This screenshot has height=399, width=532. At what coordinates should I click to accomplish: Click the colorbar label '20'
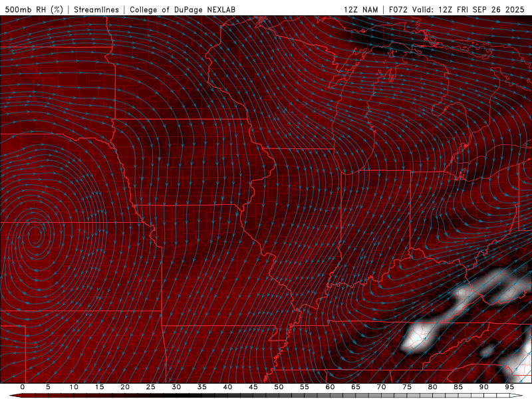click(x=125, y=387)
